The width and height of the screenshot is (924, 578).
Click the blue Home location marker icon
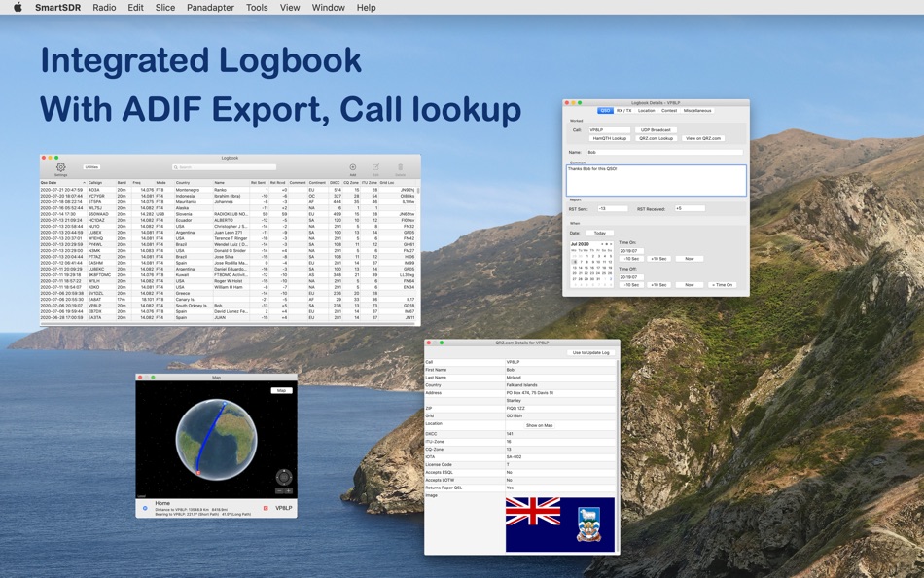[145, 508]
